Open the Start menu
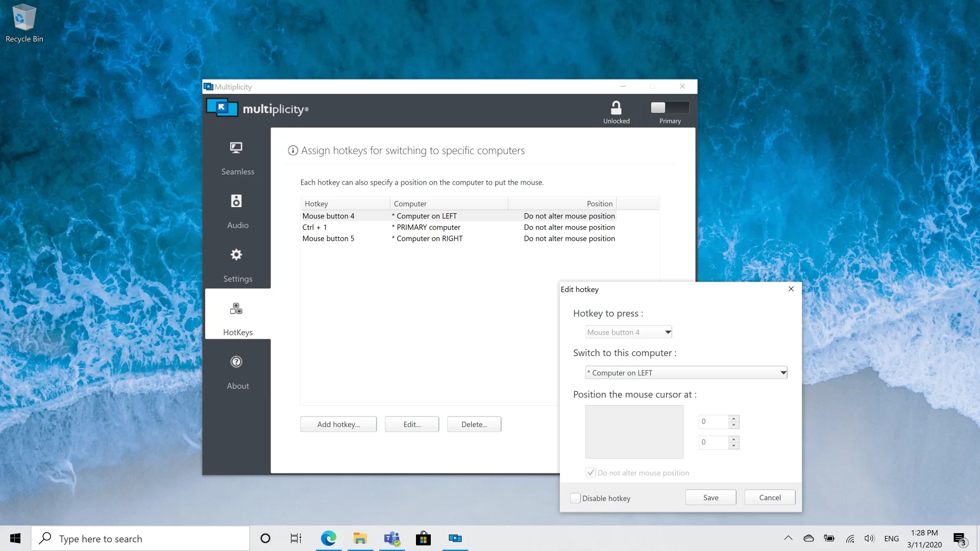The width and height of the screenshot is (980, 551). 15,538
